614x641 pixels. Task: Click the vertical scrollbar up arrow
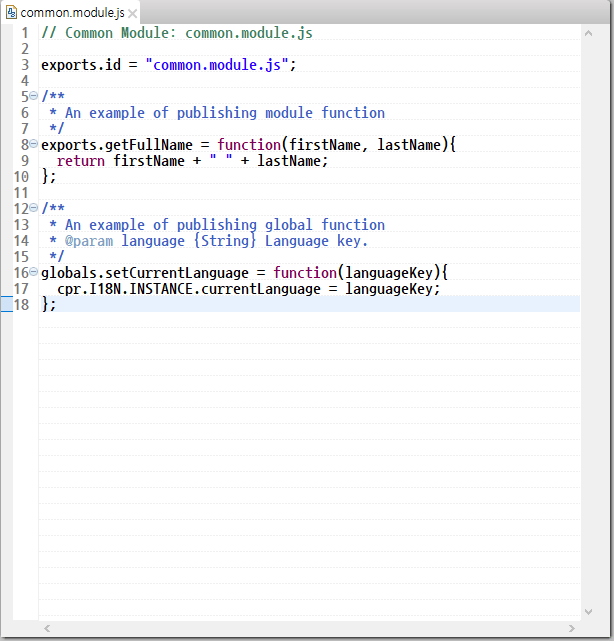coord(589,33)
